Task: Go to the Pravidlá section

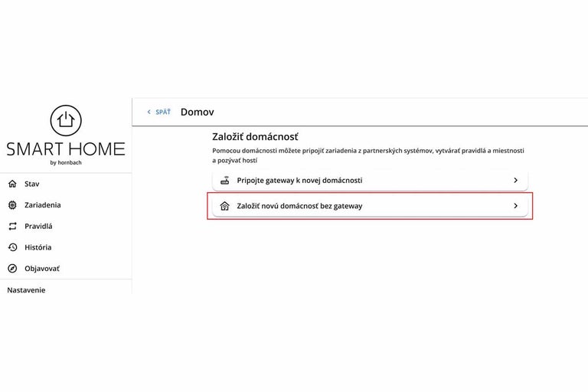Action: [x=38, y=227]
